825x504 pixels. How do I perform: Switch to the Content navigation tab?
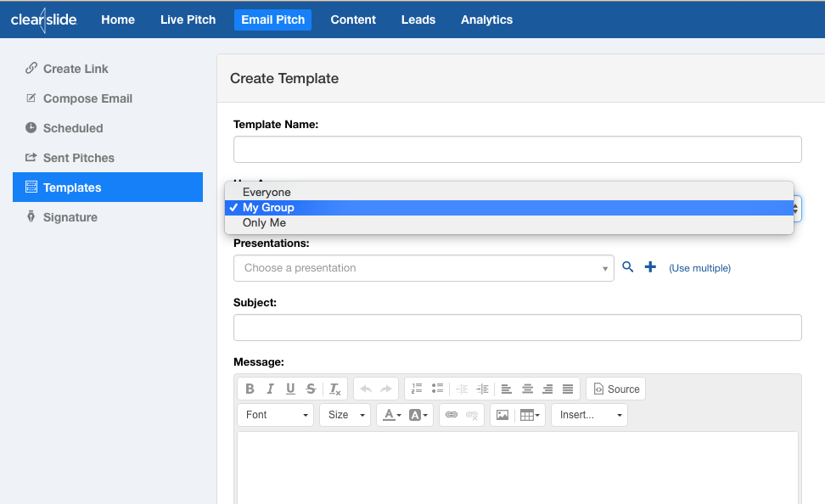353,19
